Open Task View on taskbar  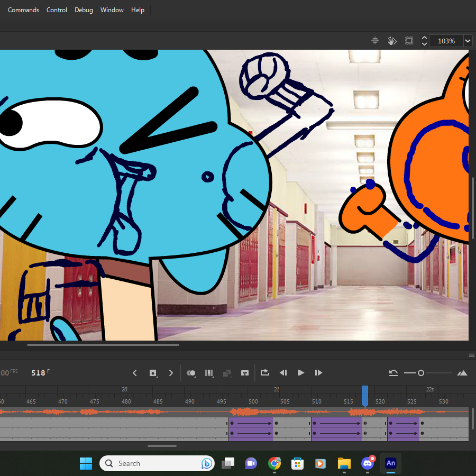[x=228, y=463]
